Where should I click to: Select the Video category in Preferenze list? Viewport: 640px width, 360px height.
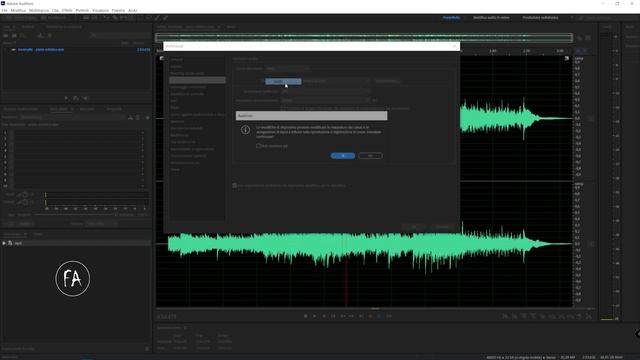pyautogui.click(x=175, y=169)
